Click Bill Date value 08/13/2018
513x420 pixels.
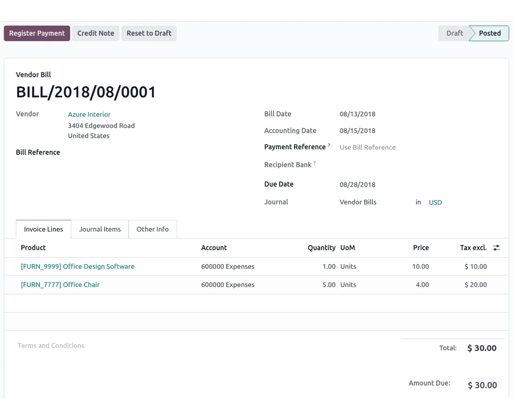pyautogui.click(x=357, y=114)
